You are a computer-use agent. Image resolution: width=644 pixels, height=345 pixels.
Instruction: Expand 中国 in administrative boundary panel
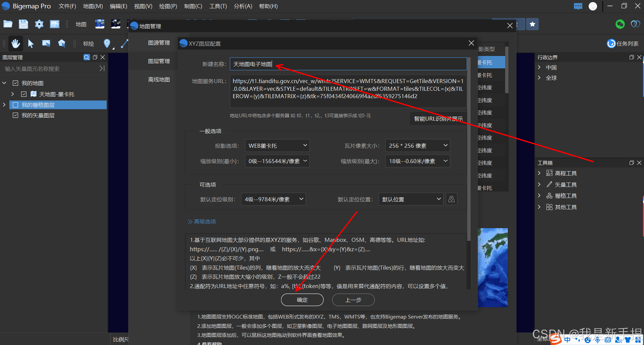[x=539, y=67]
